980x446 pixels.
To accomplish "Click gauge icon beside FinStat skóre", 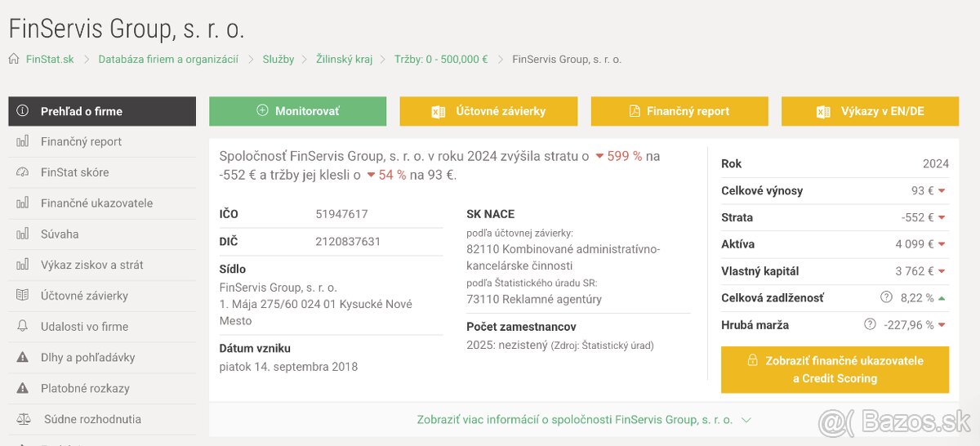I will (x=23, y=172).
